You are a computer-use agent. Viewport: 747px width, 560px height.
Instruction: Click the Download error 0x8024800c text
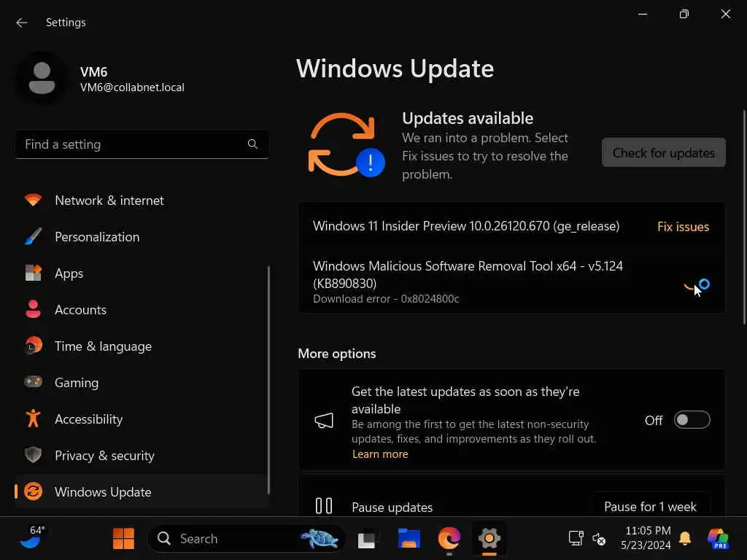coord(386,298)
